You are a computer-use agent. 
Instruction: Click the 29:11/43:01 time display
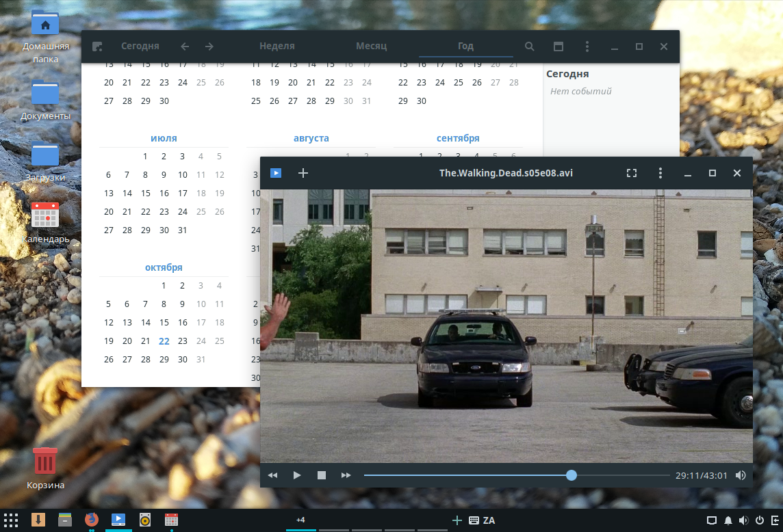[701, 476]
